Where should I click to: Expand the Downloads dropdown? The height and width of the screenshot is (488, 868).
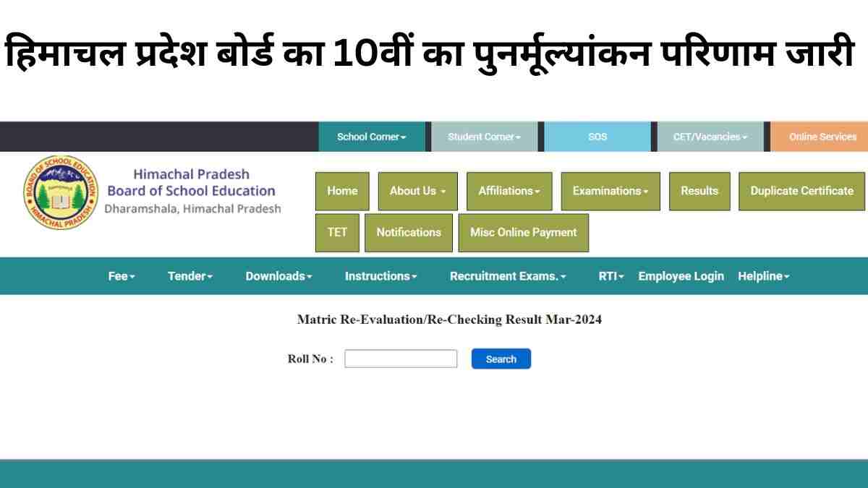pos(278,276)
